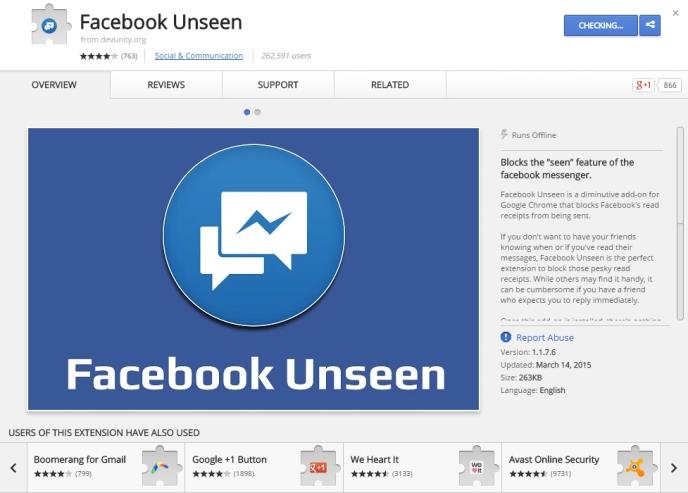Open the Boomerang for Gmail extension icon

click(160, 466)
